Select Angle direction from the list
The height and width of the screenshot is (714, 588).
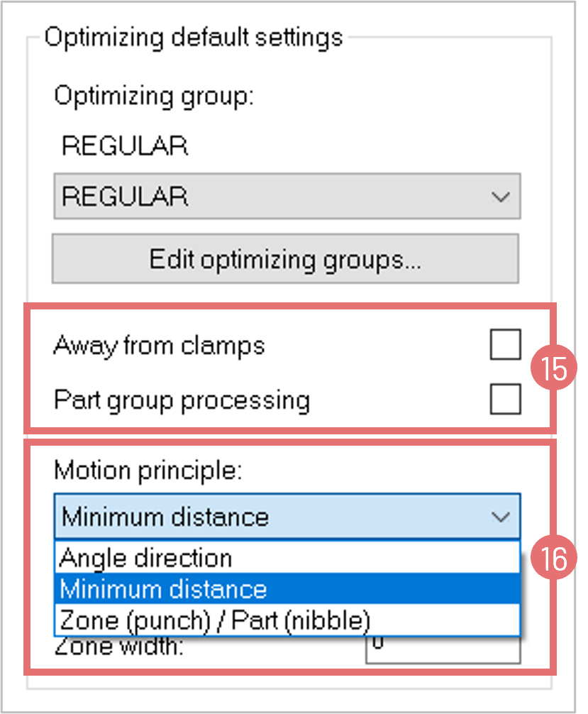tap(146, 558)
